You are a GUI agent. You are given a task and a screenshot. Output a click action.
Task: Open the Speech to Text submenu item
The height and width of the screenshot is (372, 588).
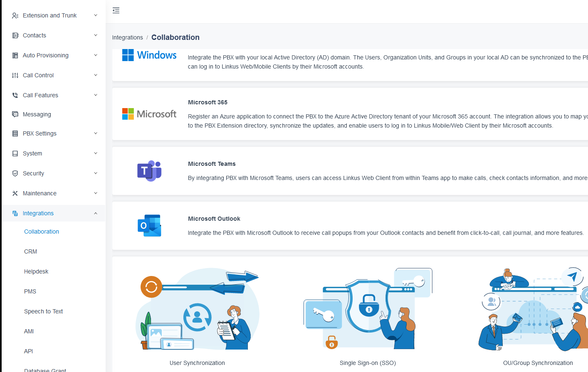click(43, 311)
